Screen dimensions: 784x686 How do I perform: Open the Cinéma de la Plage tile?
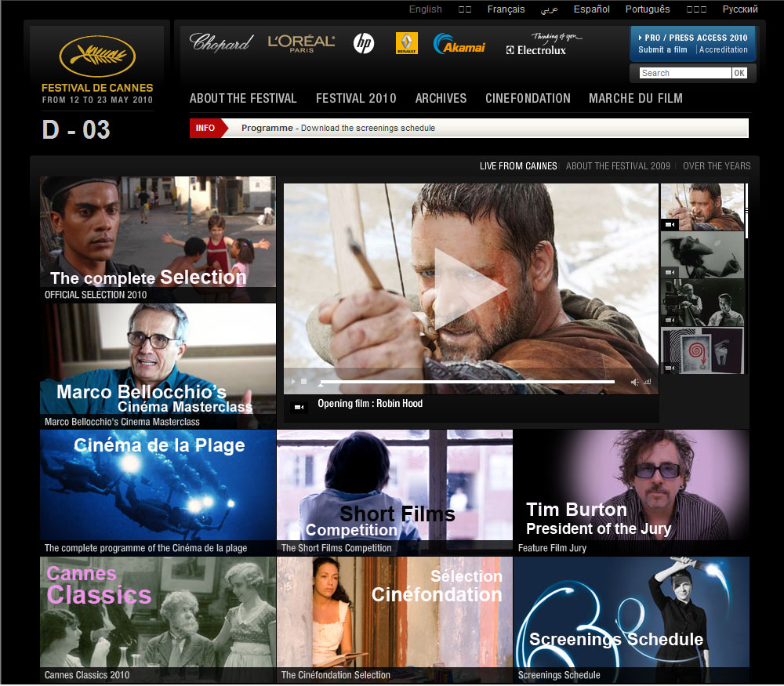(x=158, y=492)
